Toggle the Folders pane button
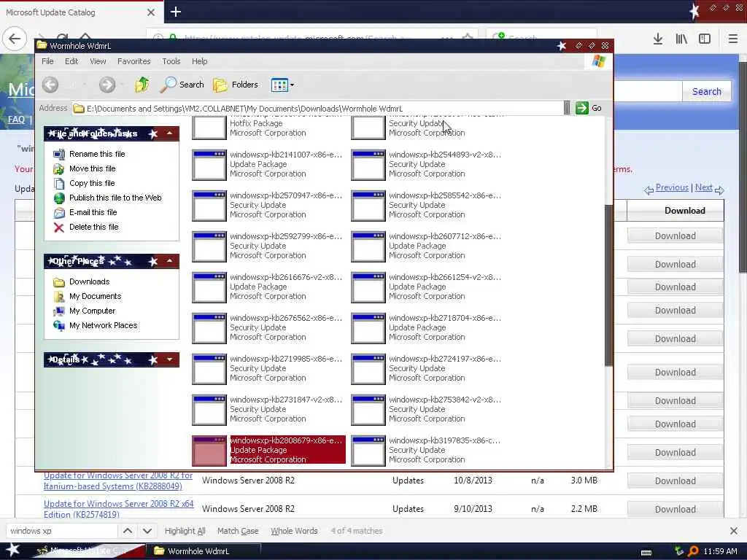The image size is (747, 560). coord(236,85)
